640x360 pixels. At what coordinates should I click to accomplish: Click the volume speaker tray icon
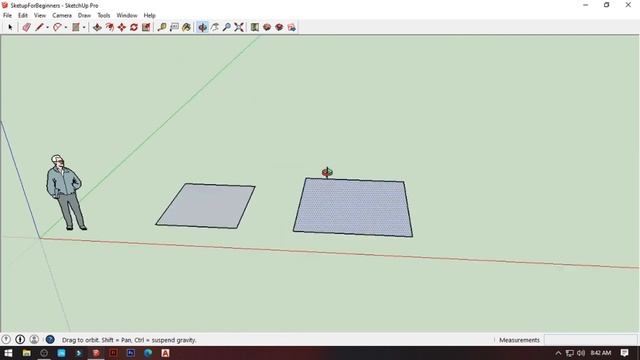point(581,353)
